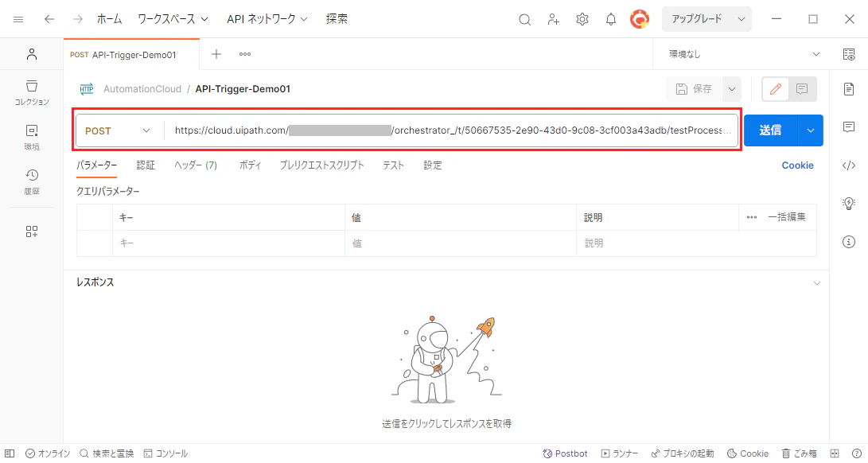The height and width of the screenshot is (463, 868).
Task: Open the ランナー in status bar
Action: (x=620, y=453)
